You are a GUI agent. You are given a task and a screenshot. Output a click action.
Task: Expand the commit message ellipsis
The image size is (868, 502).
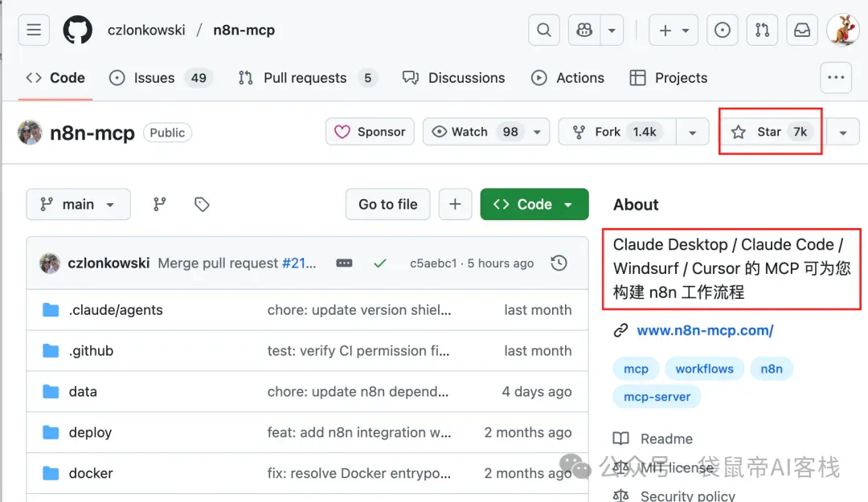pos(344,263)
